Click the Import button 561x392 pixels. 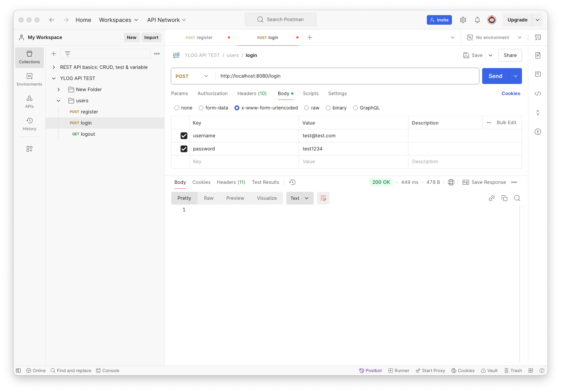point(151,37)
